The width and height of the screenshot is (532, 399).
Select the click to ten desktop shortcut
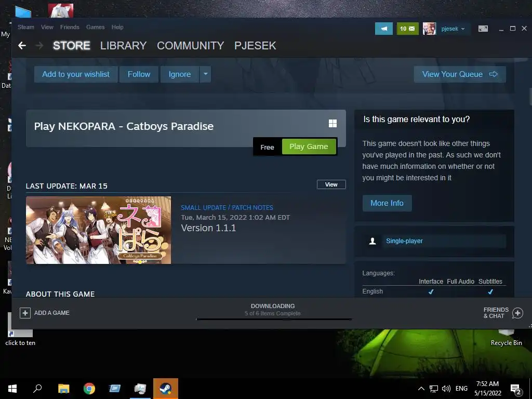pyautogui.click(x=20, y=329)
